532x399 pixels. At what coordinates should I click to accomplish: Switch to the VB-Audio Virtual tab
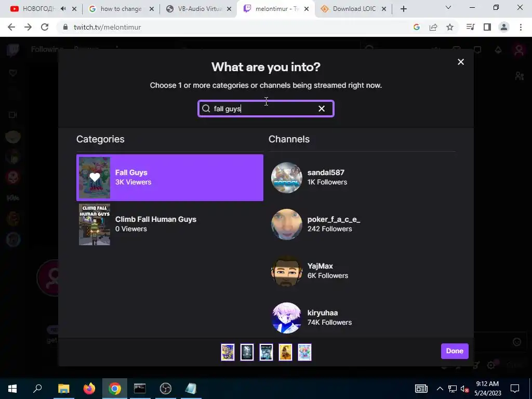tap(199, 9)
